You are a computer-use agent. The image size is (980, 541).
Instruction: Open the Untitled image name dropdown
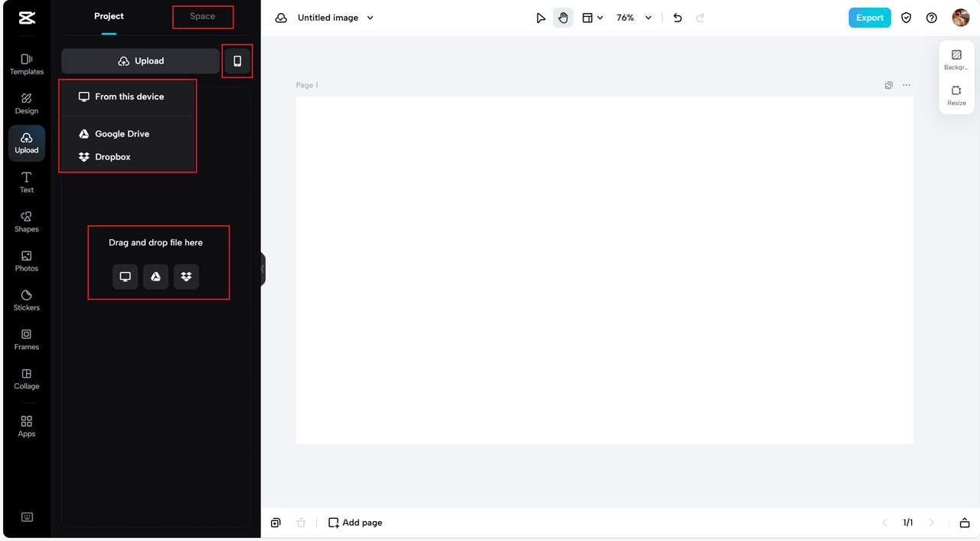coord(335,18)
